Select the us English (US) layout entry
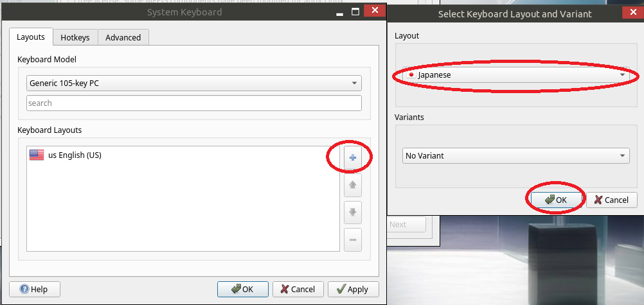 click(x=75, y=155)
